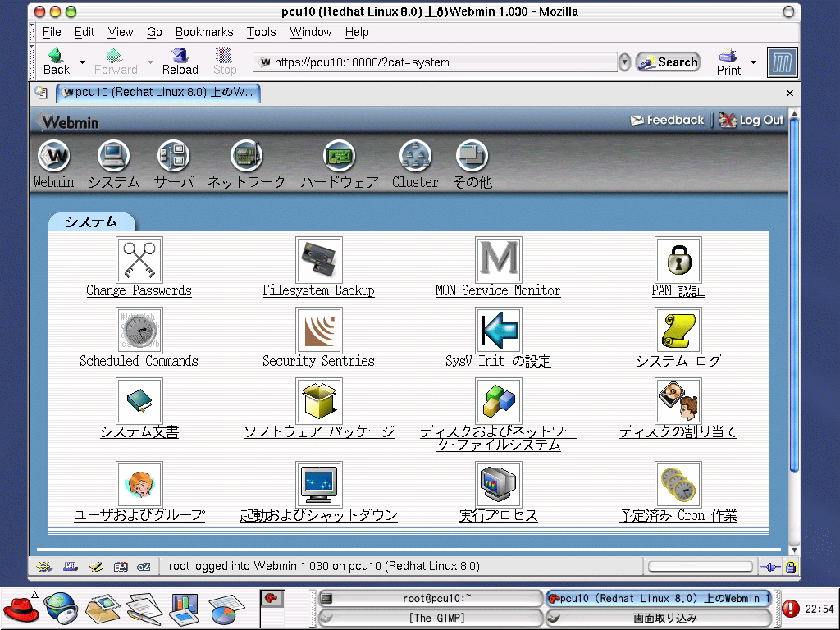Open the Security Sentries icon

point(319,331)
